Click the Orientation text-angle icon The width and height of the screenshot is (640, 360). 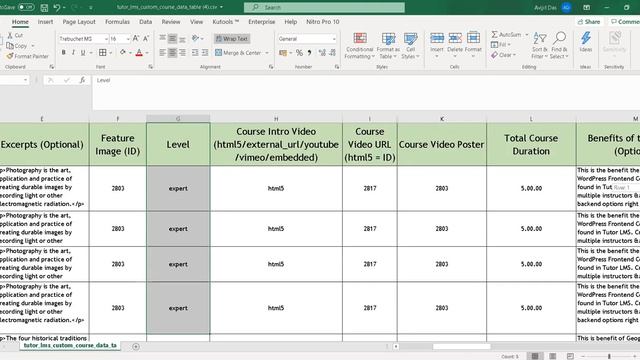[196, 38]
